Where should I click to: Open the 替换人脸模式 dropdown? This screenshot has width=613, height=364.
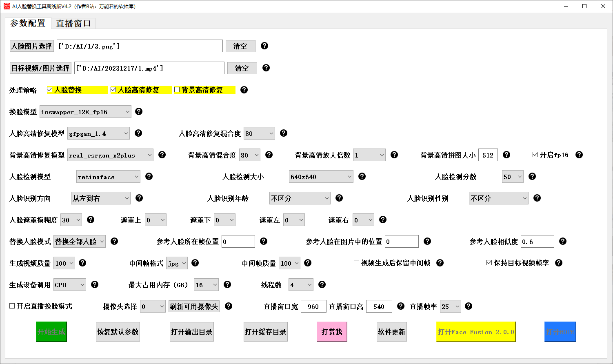pyautogui.click(x=80, y=242)
